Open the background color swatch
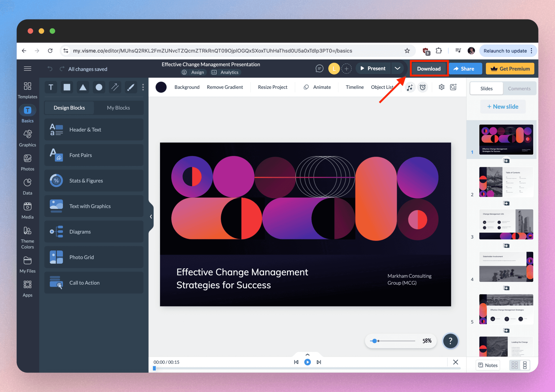This screenshot has height=392, width=555. point(161,87)
